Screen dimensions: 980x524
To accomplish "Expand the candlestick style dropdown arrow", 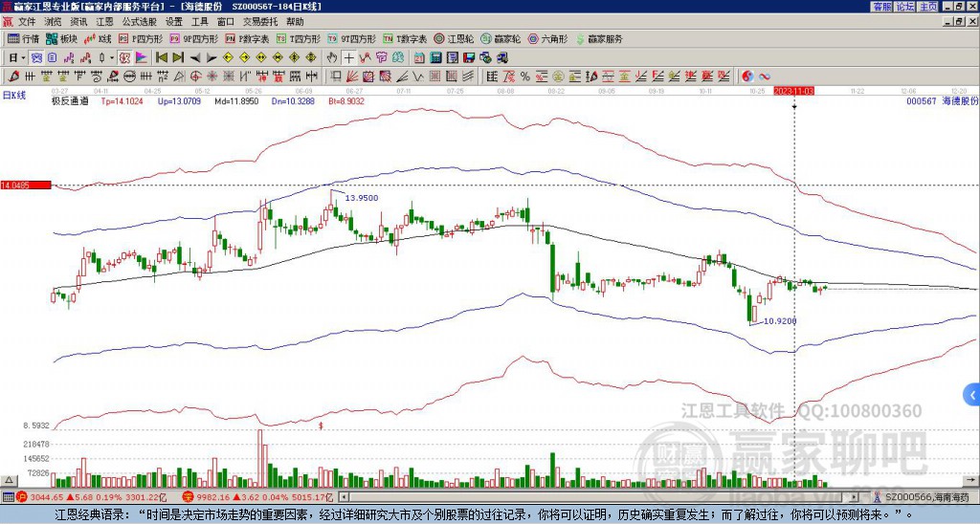I will click(112, 58).
